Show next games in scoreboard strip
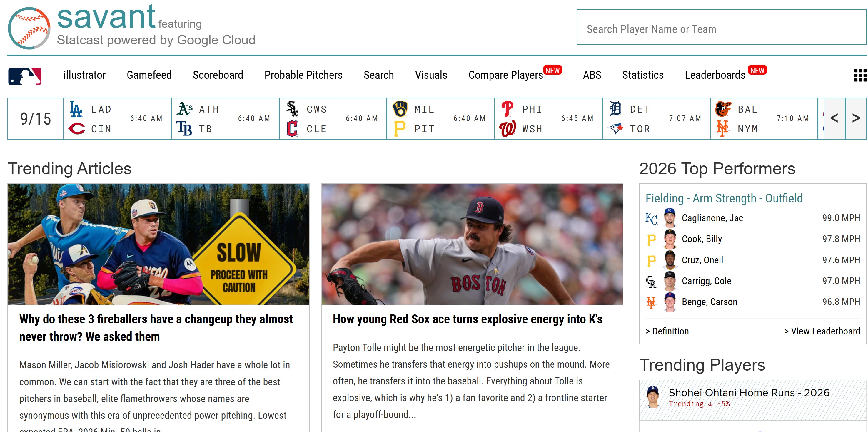868x432 pixels. (x=856, y=118)
